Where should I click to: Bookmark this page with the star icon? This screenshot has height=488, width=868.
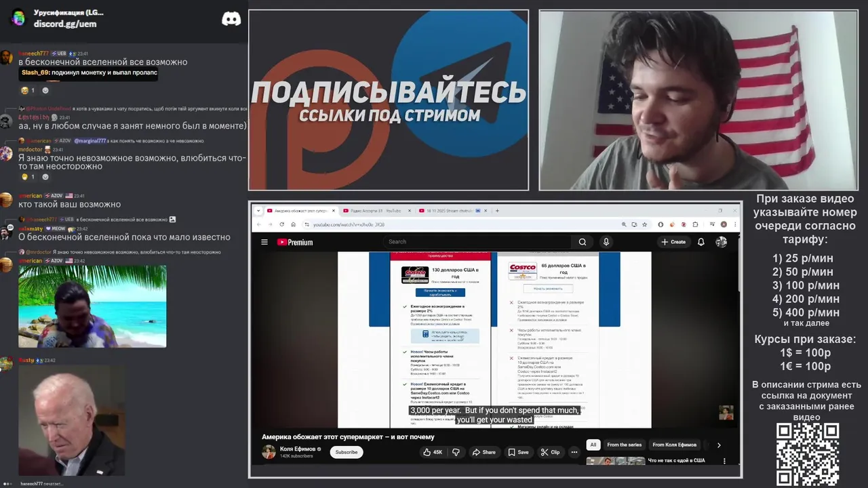point(645,224)
